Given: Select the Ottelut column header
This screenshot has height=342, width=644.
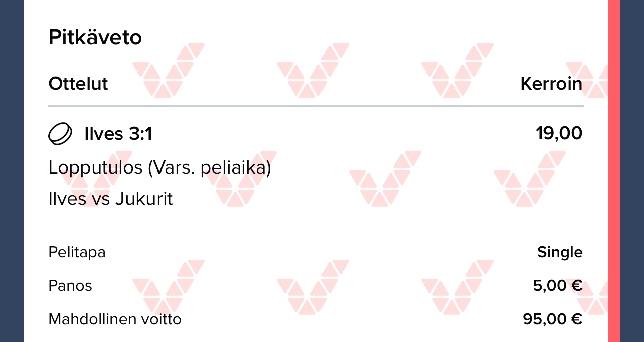Looking at the screenshot, I should coord(78,84).
